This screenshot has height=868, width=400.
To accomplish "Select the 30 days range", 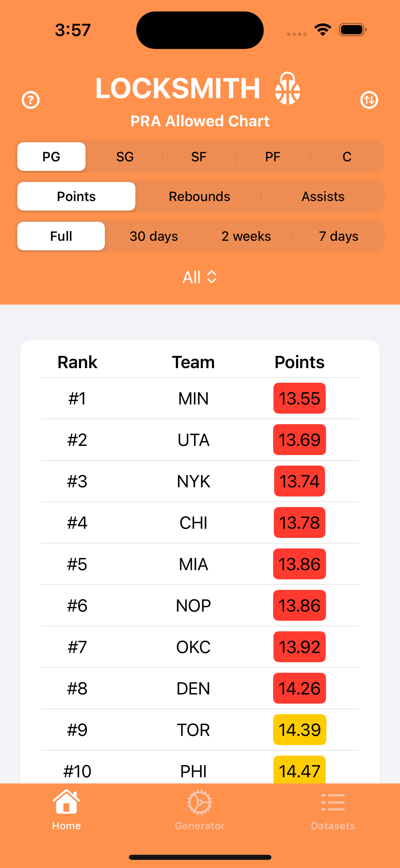I will point(154,236).
